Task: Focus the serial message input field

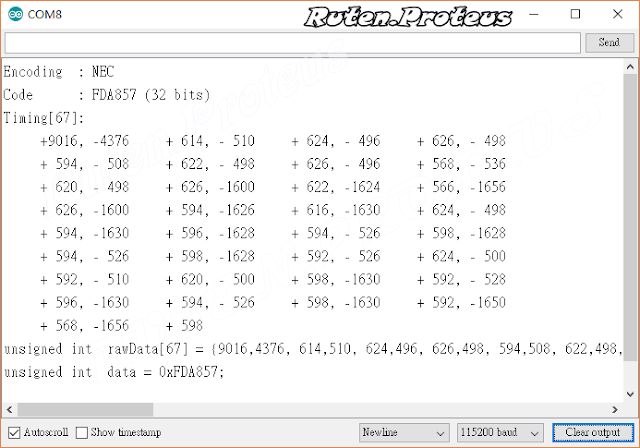Action: tap(292, 43)
